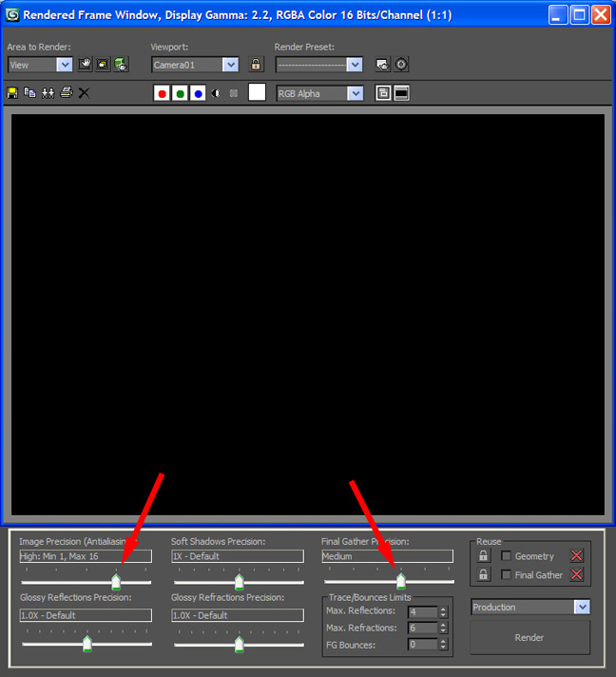This screenshot has height=677, width=616.
Task: Click the Clone Rendered Frame Window icon
Action: [x=48, y=92]
